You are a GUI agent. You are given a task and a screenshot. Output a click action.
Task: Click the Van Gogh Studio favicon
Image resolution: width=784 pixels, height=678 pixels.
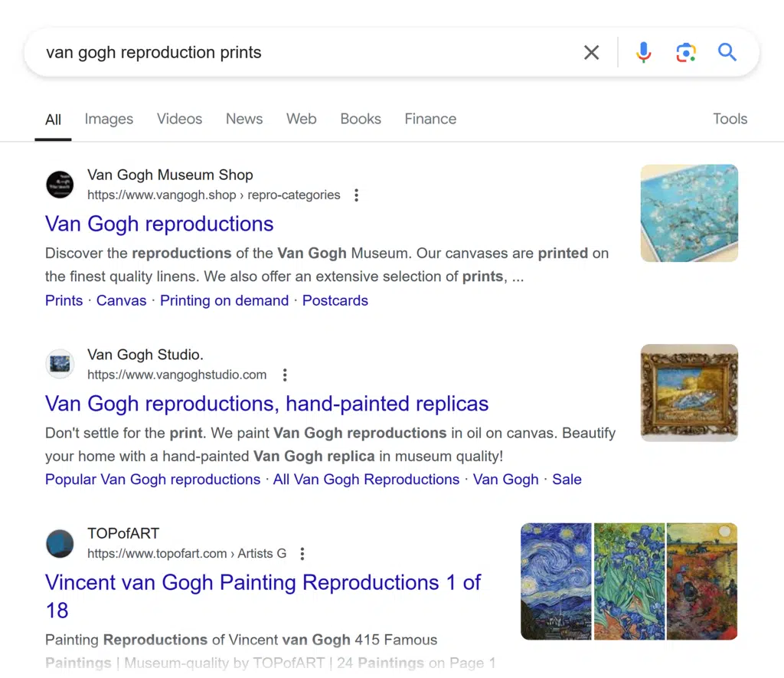tap(60, 365)
